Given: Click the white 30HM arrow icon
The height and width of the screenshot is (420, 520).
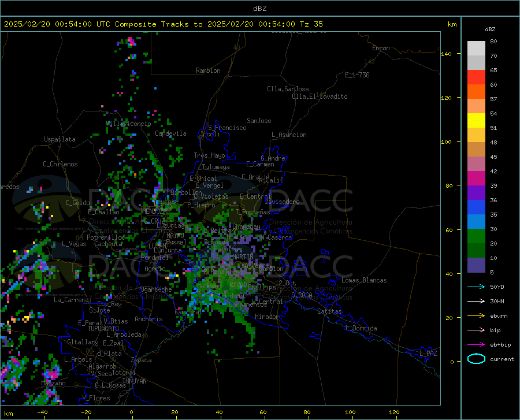Looking at the screenshot, I should (476, 302).
